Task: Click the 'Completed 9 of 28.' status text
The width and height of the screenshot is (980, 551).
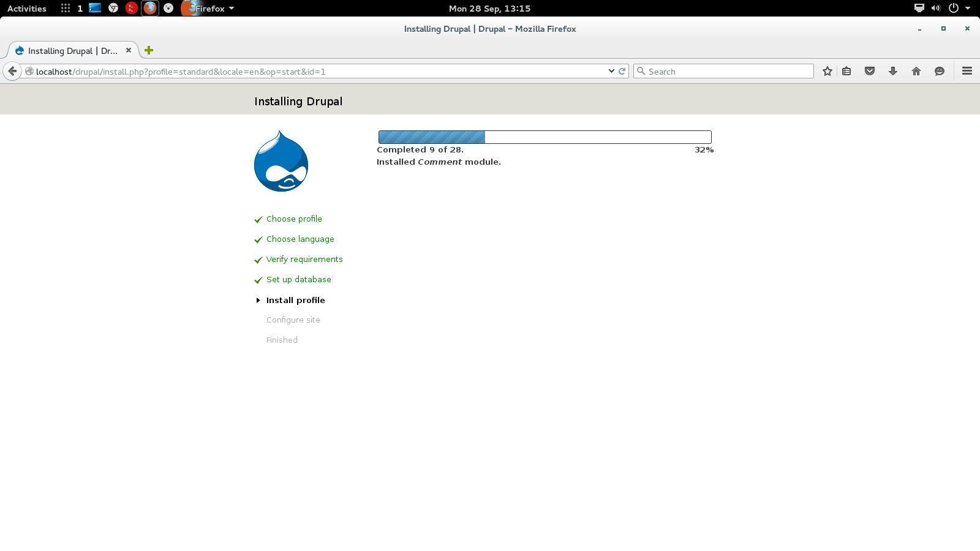Action: pos(420,150)
